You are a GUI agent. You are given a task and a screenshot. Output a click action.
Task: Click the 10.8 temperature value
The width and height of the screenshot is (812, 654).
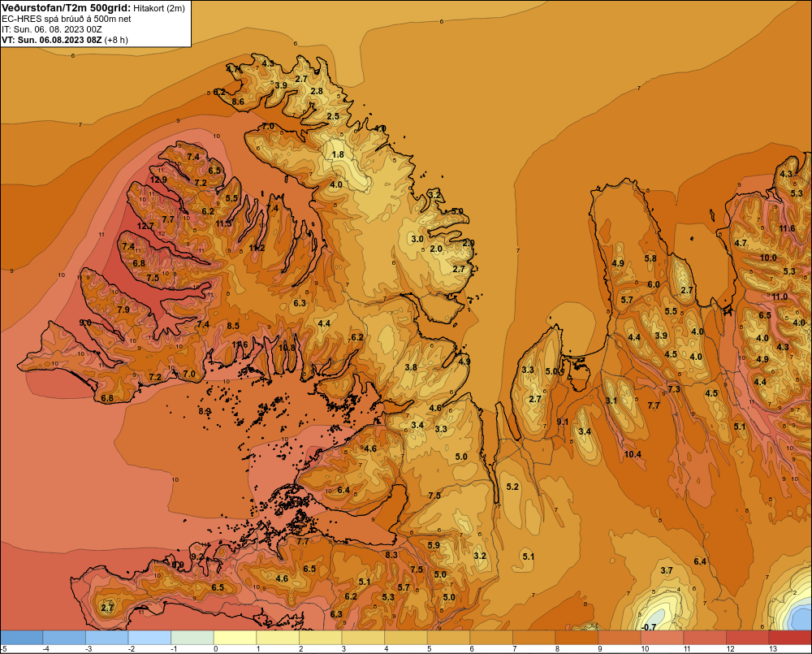pyautogui.click(x=287, y=348)
